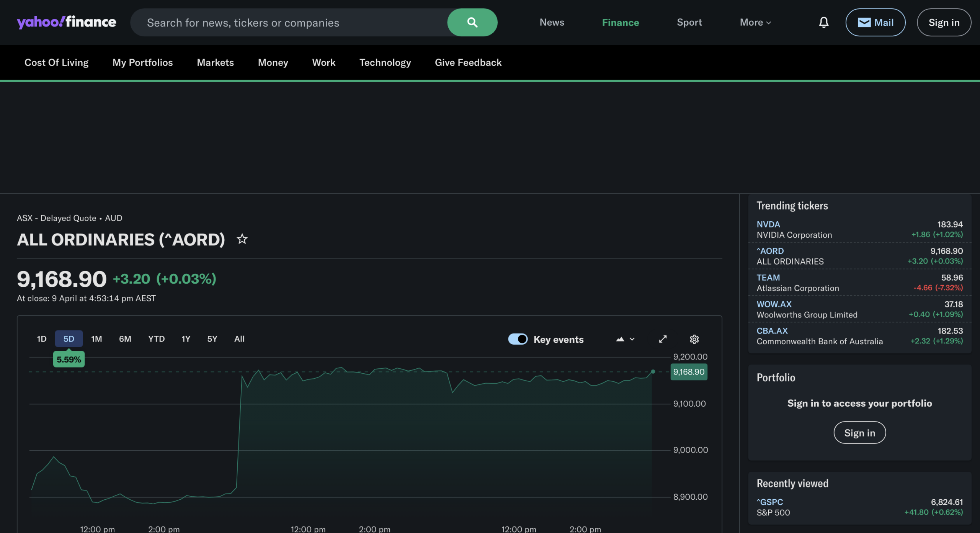Switch chart range to 1M

point(96,339)
